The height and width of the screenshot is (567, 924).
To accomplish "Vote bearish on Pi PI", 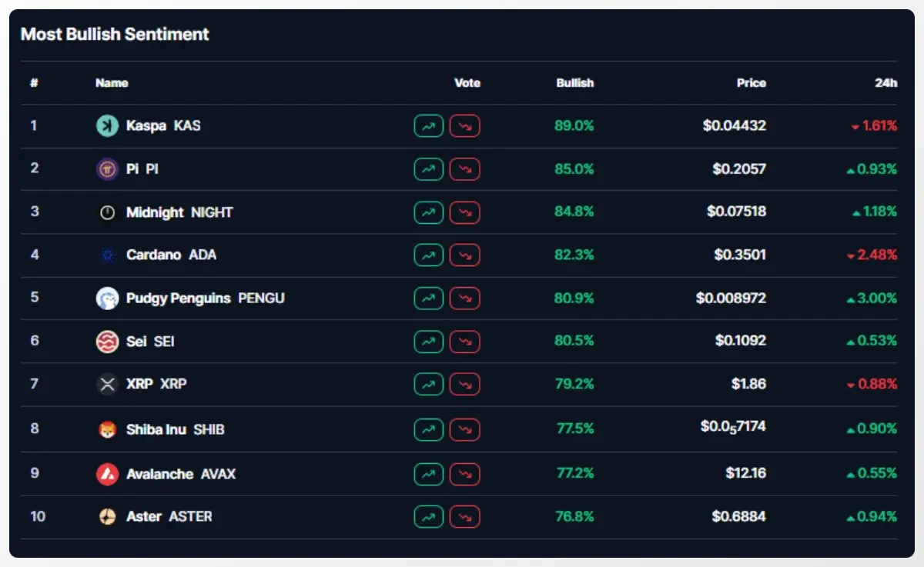I will 464,169.
